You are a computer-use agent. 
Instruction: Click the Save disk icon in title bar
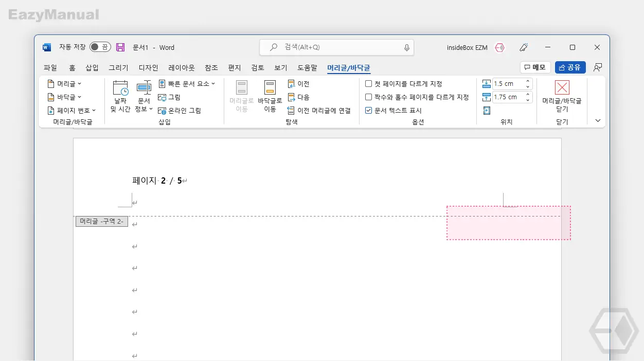pos(120,47)
